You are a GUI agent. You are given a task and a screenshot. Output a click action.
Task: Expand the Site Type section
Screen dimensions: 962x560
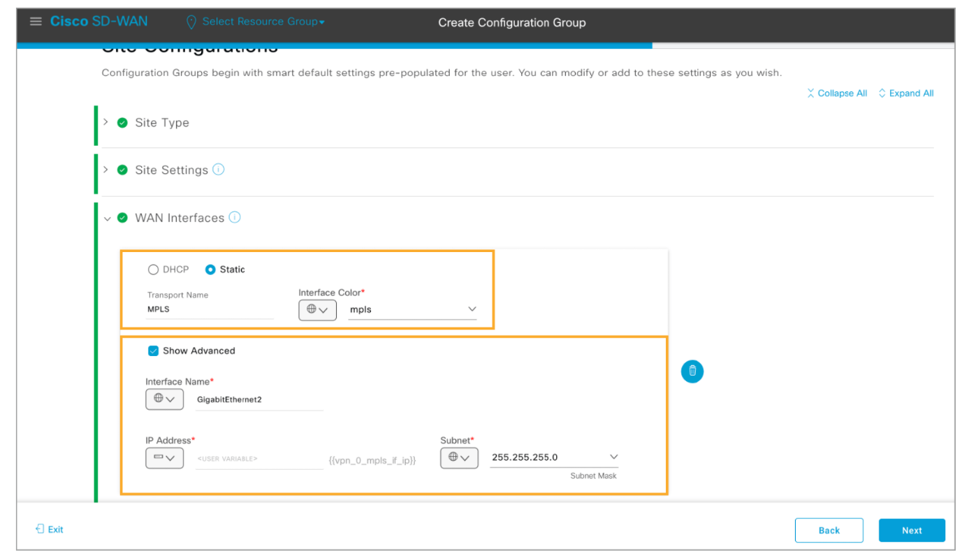pos(106,122)
